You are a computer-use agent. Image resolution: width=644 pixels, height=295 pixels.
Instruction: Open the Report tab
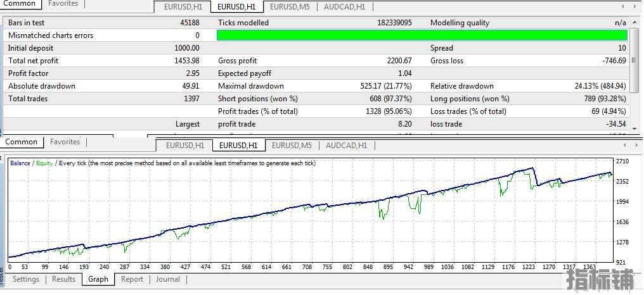132,279
